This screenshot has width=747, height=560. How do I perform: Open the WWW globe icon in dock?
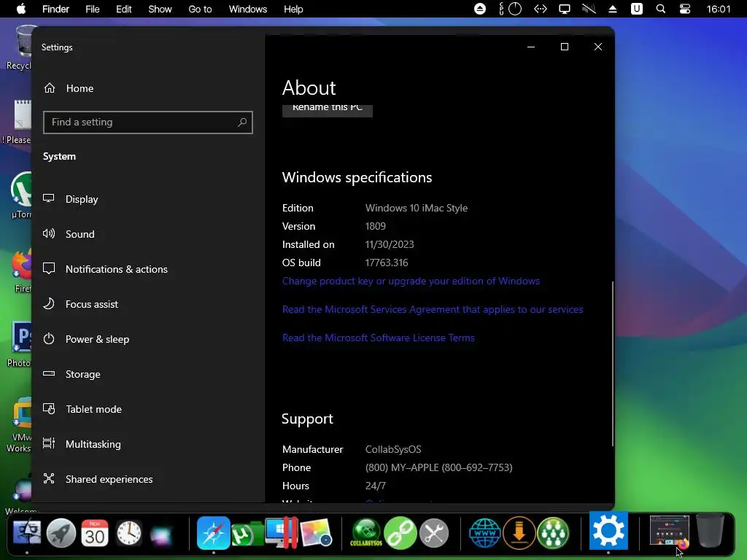tap(485, 533)
